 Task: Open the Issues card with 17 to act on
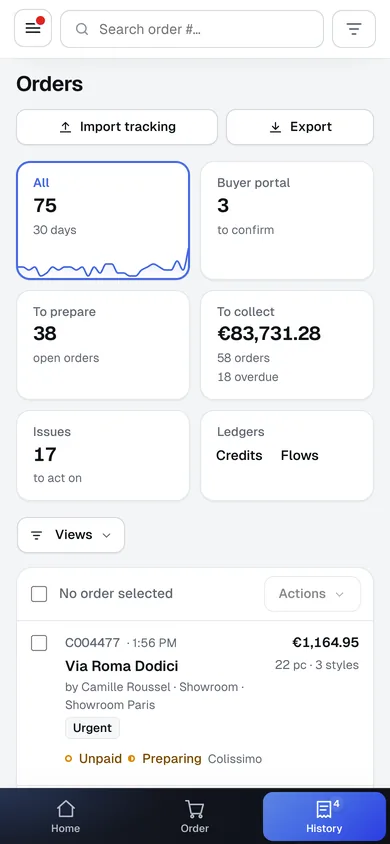coord(103,455)
